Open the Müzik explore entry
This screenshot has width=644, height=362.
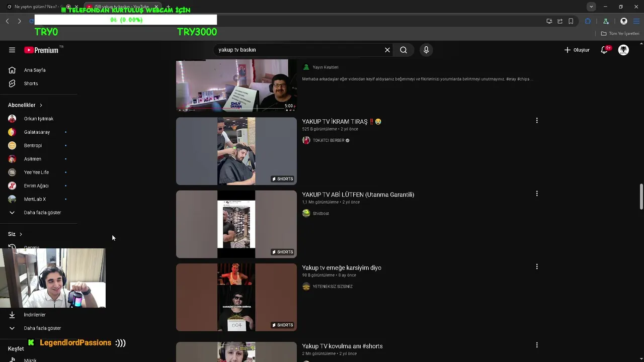click(30, 359)
